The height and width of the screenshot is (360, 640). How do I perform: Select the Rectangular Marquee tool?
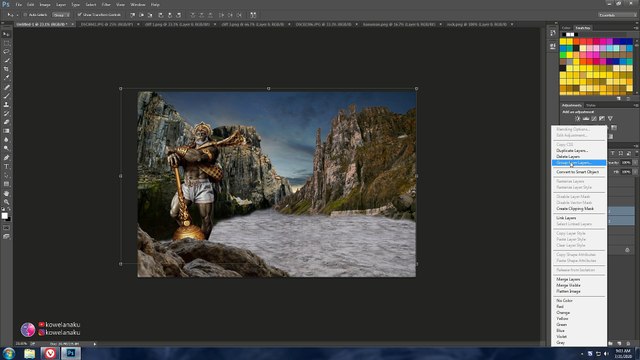pyautogui.click(x=6, y=43)
